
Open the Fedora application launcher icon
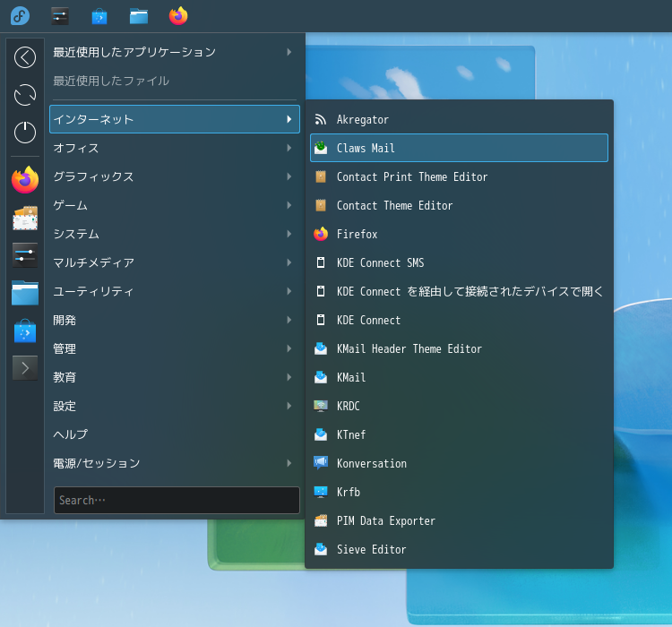tap(20, 16)
